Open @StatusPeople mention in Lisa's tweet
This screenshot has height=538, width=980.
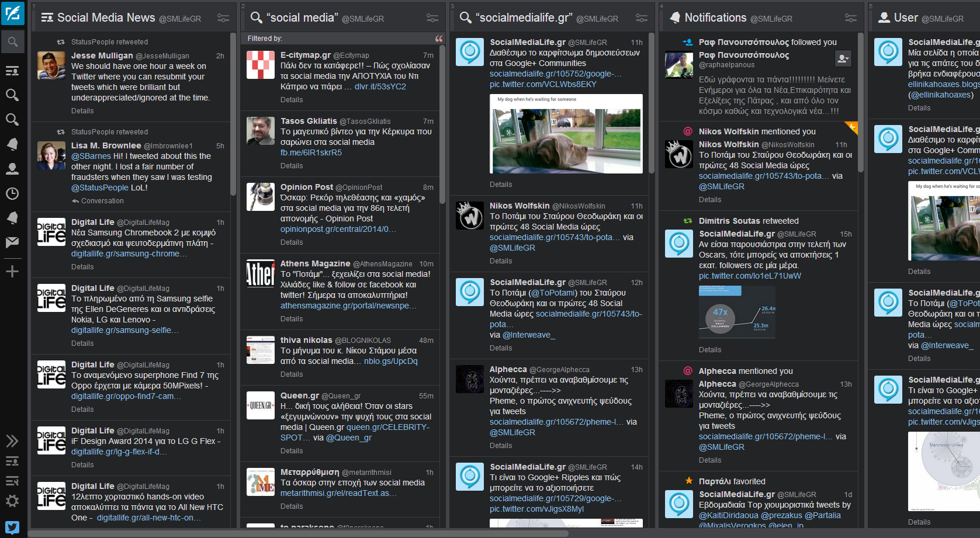[100, 188]
